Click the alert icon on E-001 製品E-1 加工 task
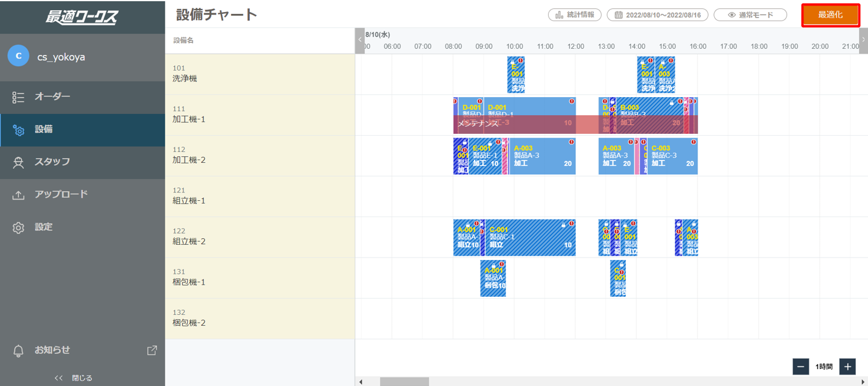 (497, 142)
